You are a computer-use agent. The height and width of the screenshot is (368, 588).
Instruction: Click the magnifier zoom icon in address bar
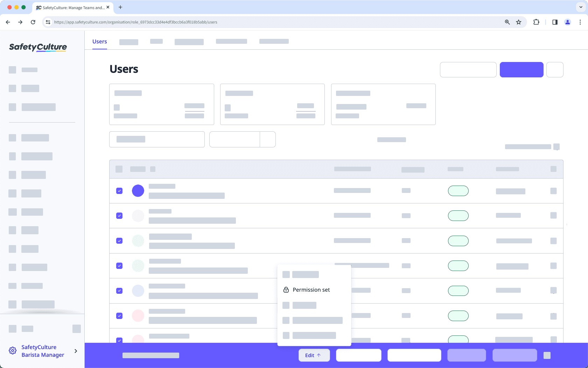[x=507, y=22]
